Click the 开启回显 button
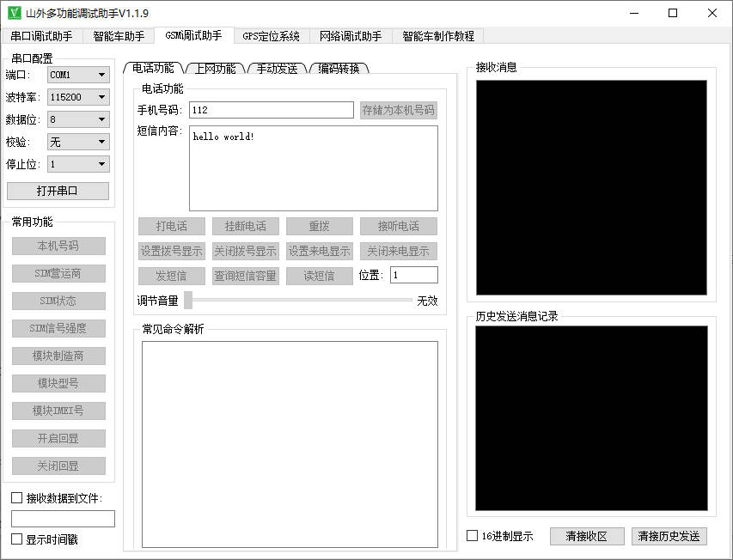The height and width of the screenshot is (560, 733). (58, 439)
